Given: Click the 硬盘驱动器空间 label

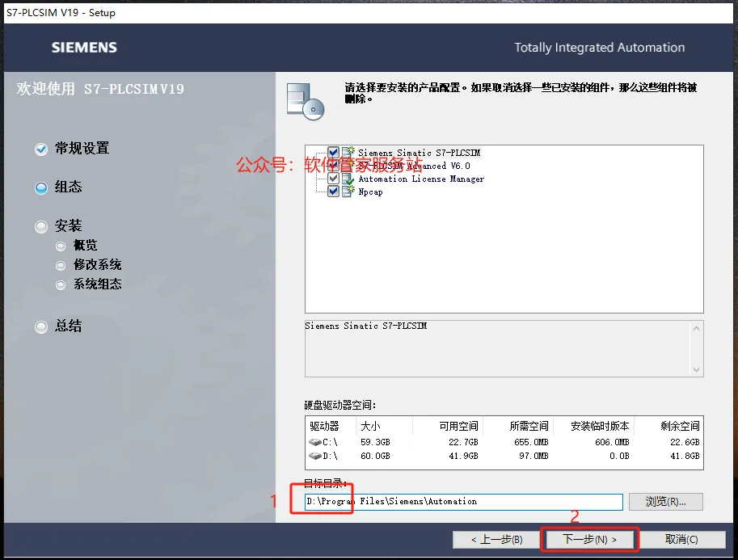Looking at the screenshot, I should pos(339,405).
